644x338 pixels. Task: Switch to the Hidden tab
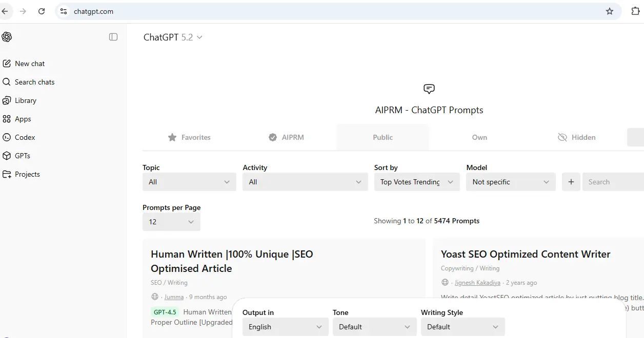tap(576, 137)
